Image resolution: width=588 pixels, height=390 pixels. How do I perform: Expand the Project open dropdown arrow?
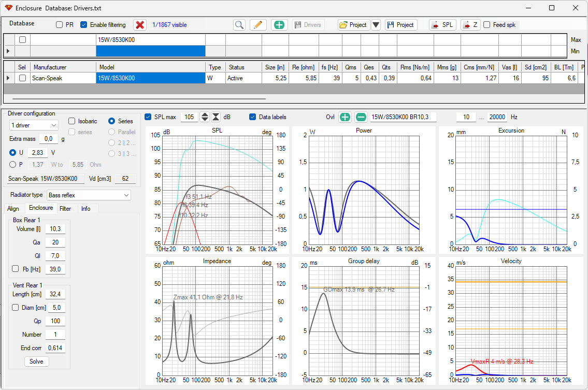(x=376, y=25)
